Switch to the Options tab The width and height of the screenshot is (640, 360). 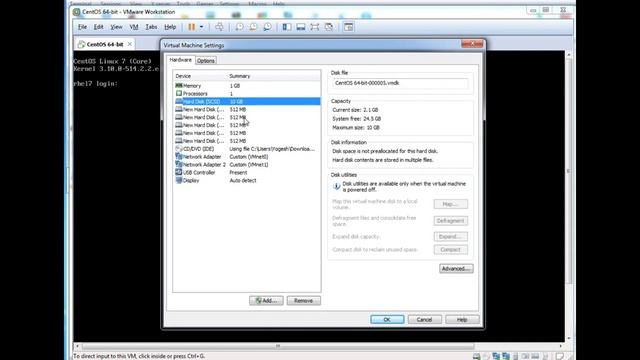click(206, 60)
